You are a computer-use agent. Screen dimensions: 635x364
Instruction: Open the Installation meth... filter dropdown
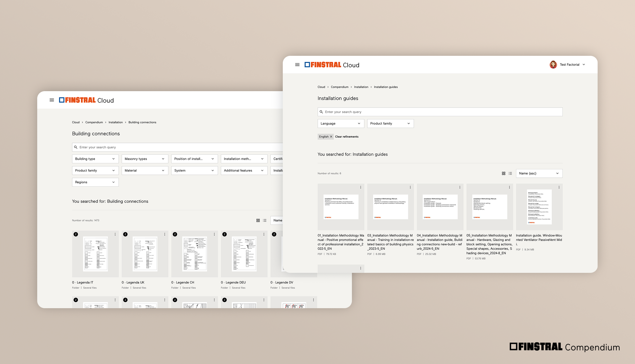coord(244,159)
